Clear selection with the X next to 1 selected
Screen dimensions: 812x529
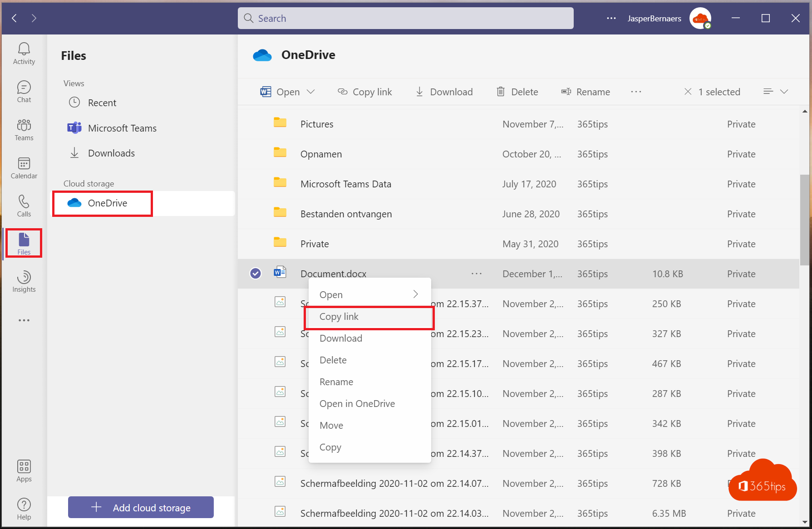pyautogui.click(x=688, y=92)
